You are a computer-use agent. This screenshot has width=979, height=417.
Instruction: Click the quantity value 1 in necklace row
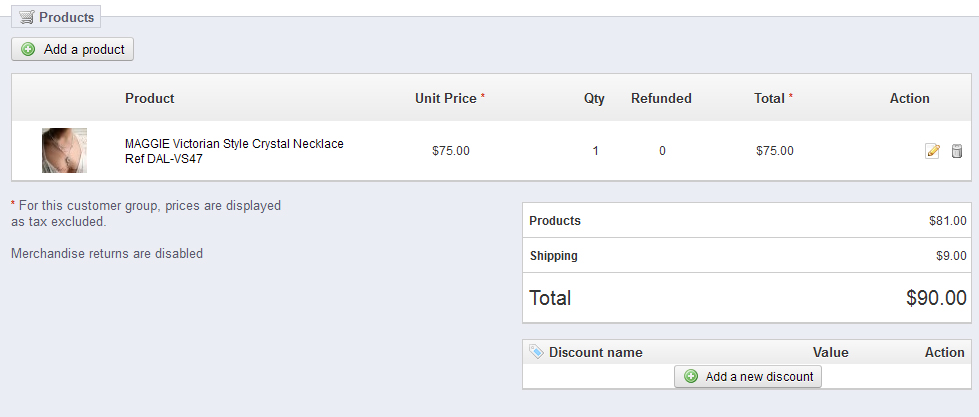click(x=596, y=151)
